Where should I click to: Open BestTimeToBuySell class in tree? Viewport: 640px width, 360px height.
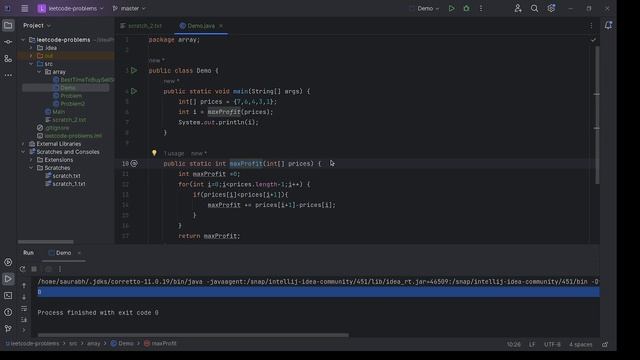[x=84, y=80]
